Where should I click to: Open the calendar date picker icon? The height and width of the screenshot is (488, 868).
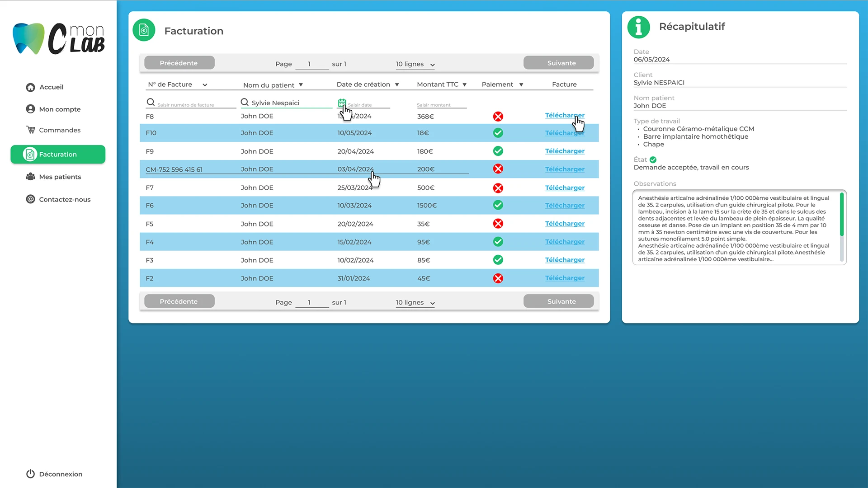pyautogui.click(x=342, y=103)
